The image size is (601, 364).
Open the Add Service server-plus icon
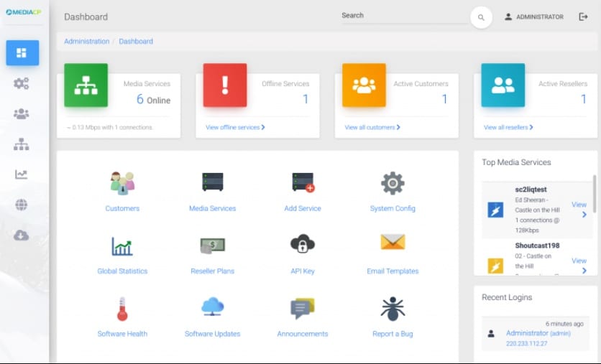pos(303,182)
